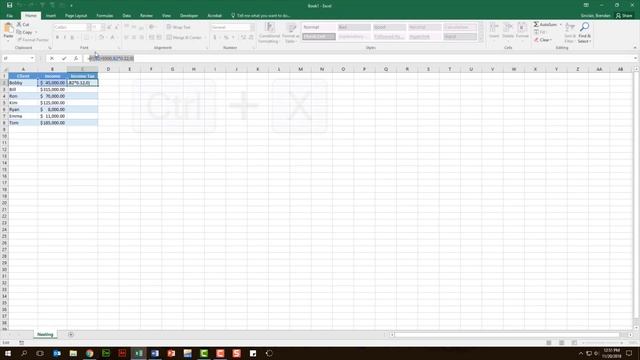The height and width of the screenshot is (360, 640).
Task: Apply the Neutral cell style
Action: [425, 27]
